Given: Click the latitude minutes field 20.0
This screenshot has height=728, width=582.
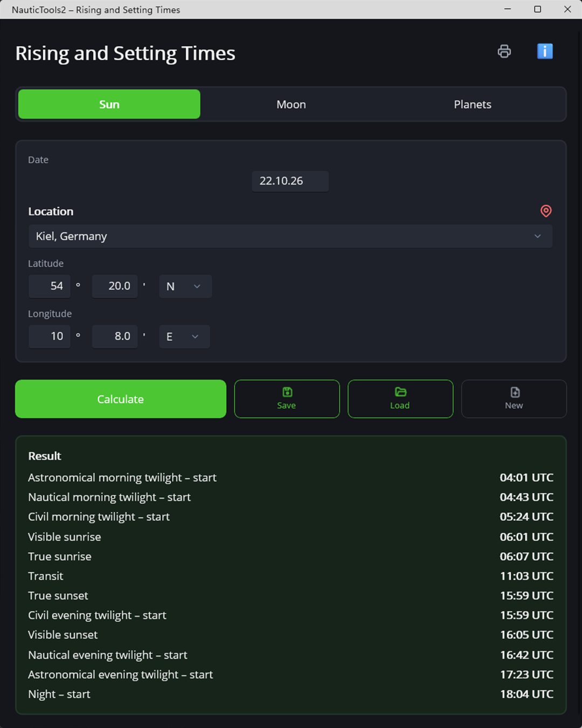Looking at the screenshot, I should pyautogui.click(x=115, y=286).
